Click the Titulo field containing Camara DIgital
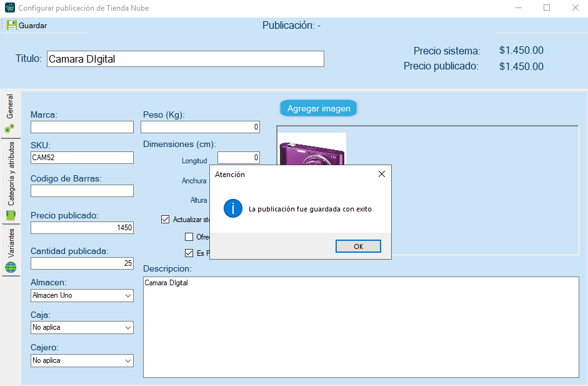 click(x=185, y=59)
